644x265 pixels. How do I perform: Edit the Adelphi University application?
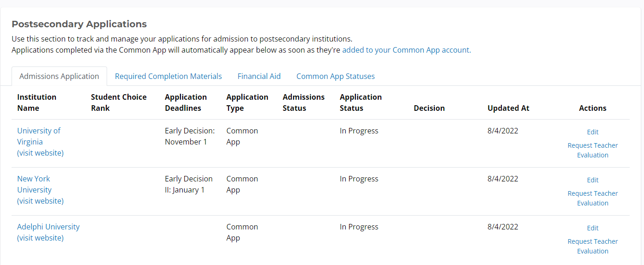pos(592,228)
